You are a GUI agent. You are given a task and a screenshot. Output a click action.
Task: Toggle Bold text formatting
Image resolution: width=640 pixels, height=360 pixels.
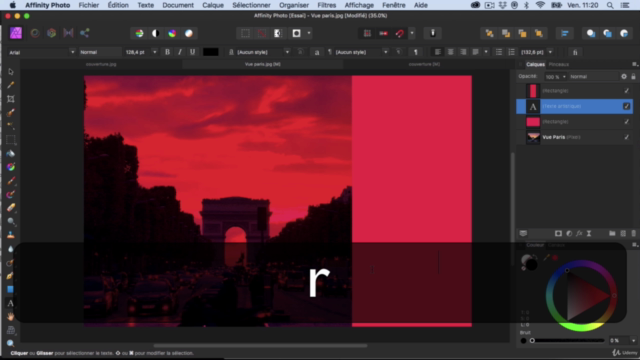tap(167, 52)
